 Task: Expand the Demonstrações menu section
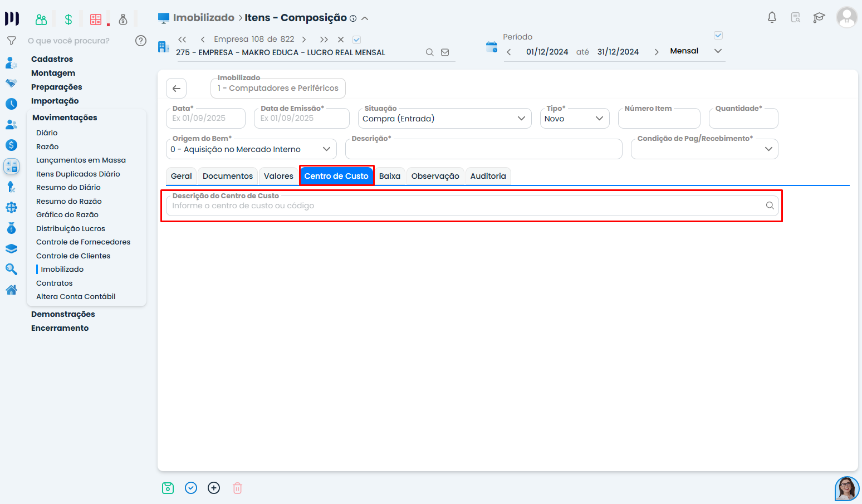click(63, 314)
